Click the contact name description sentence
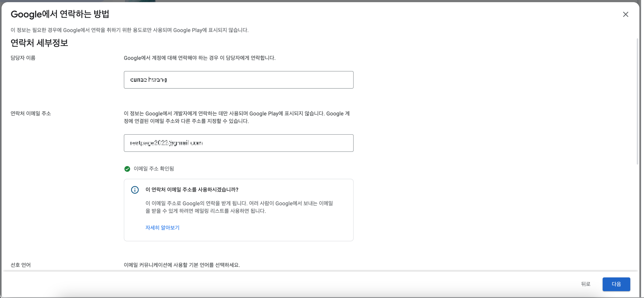Viewport: 644px width, 298px height. pos(199,58)
